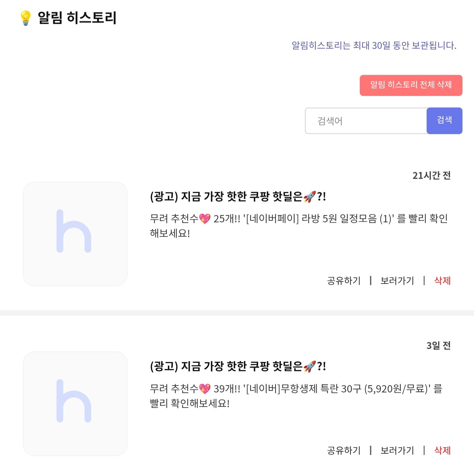Click the 30일 보관 notice text
The image size is (474, 476).
pos(374,45)
